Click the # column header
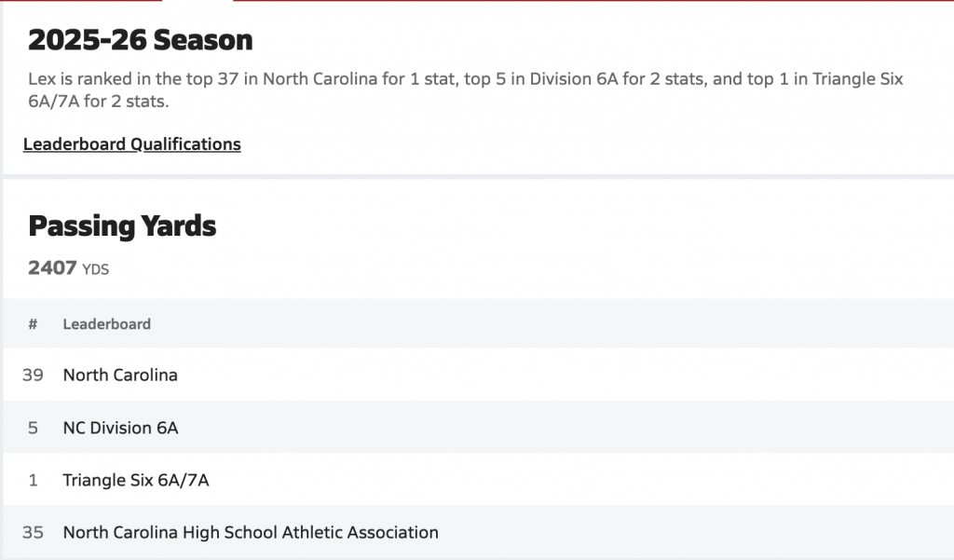 [33, 324]
